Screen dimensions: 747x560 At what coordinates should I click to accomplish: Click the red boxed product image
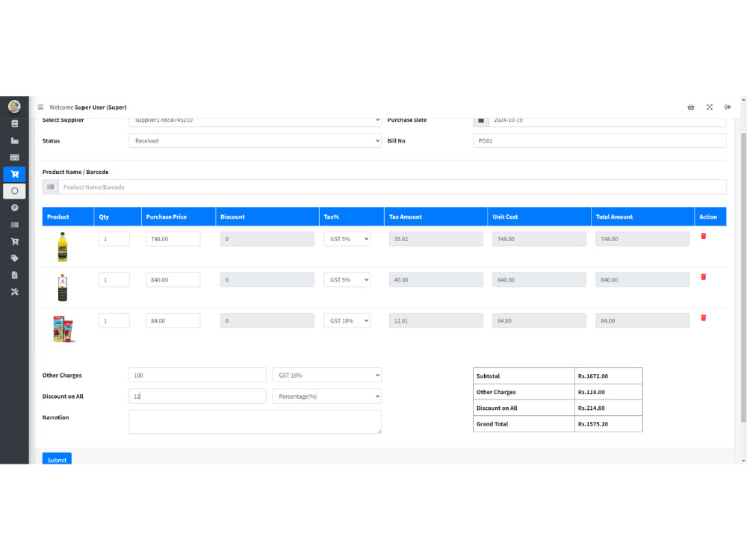click(63, 329)
